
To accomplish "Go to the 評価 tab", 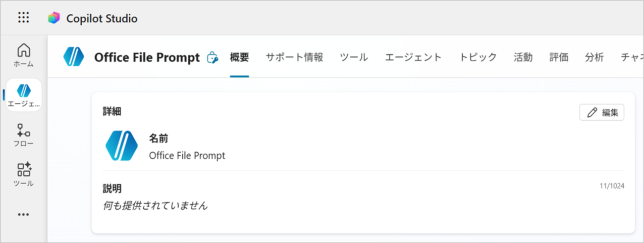I will pyautogui.click(x=559, y=57).
